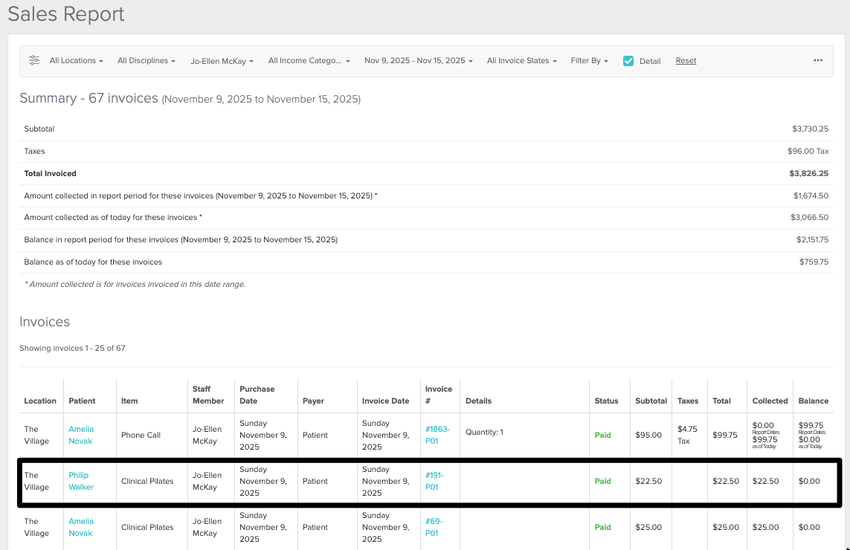850x550 pixels.
Task: Open the Nov 9 - Nov 15 date range picker
Action: coord(418,61)
